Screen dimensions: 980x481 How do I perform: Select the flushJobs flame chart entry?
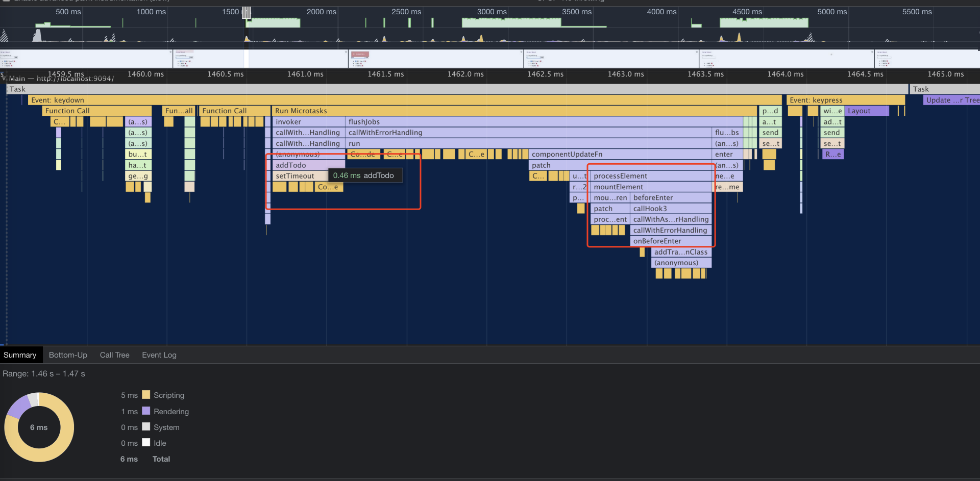click(x=544, y=122)
